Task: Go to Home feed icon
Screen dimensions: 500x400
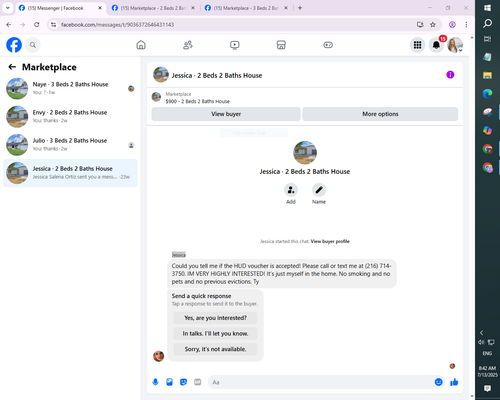Action: coord(141,45)
